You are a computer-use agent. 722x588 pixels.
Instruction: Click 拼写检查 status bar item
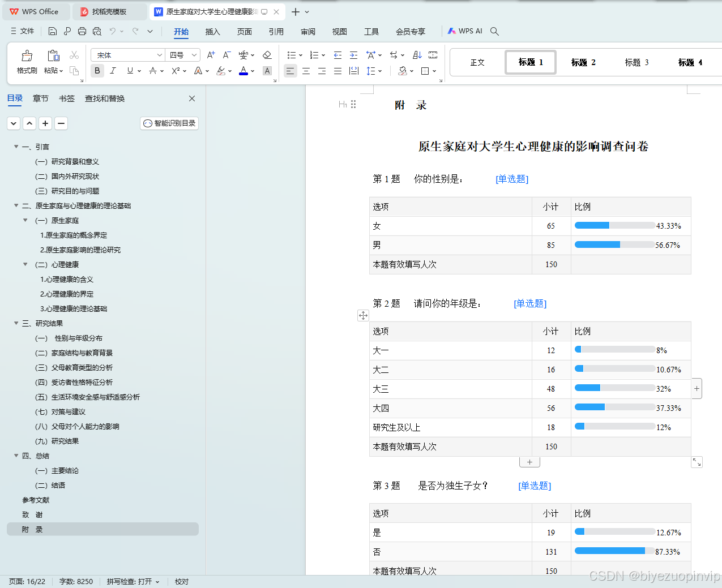tap(133, 581)
